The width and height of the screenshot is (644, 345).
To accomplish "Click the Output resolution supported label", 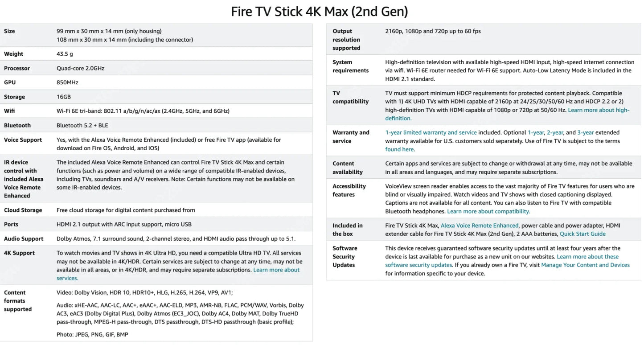I will [x=346, y=40].
